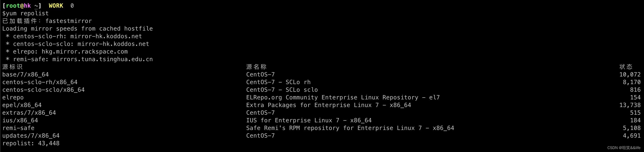
Task: Click the 'repolist: 43,448' total line
Action: (31, 143)
